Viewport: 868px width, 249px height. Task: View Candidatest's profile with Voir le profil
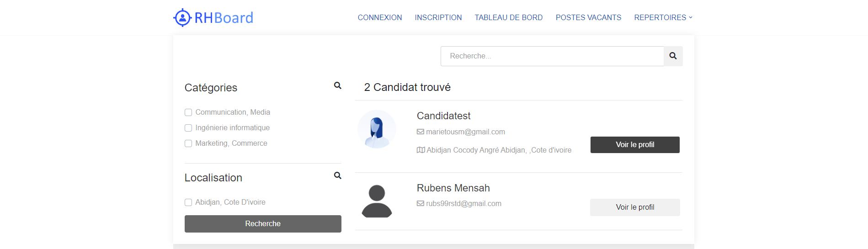tap(635, 145)
